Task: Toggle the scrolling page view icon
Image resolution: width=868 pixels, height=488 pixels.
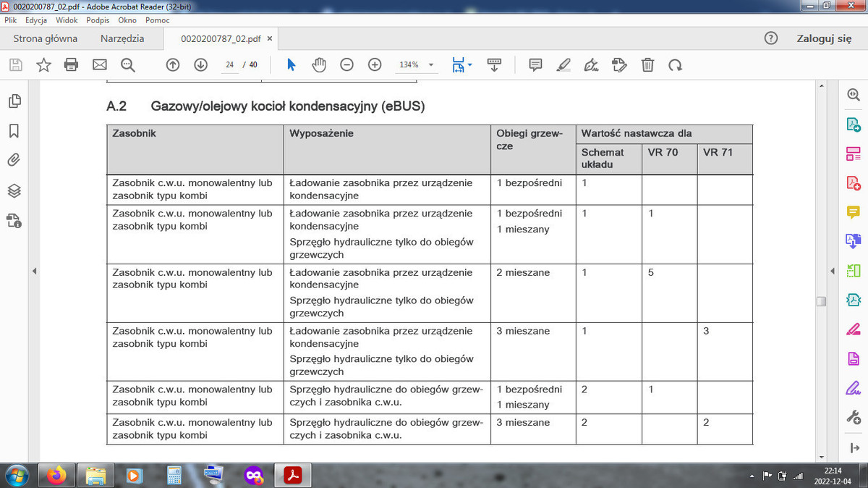Action: pos(494,64)
